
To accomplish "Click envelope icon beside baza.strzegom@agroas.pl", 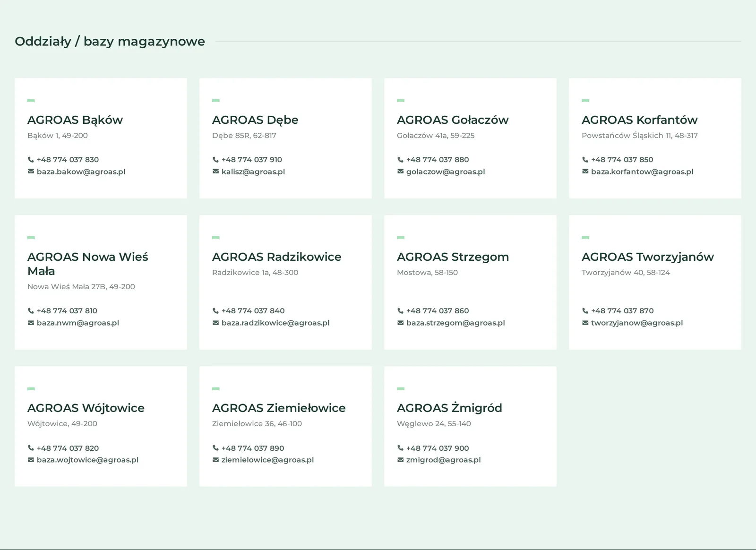I will coord(400,323).
